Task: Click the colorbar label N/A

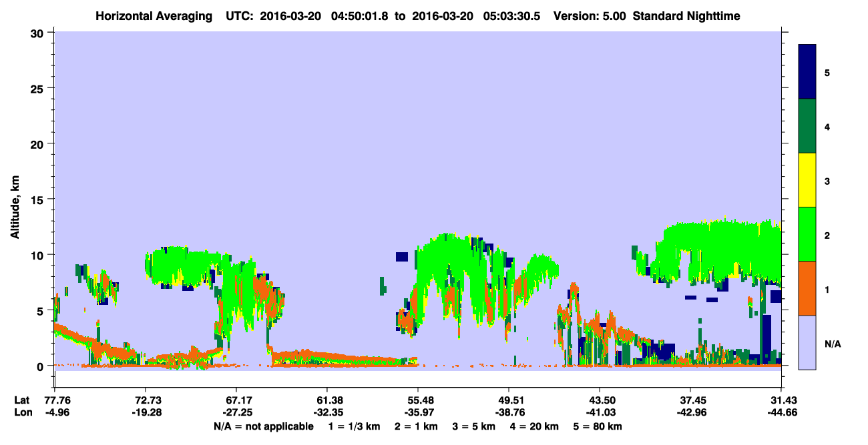Action: click(832, 344)
